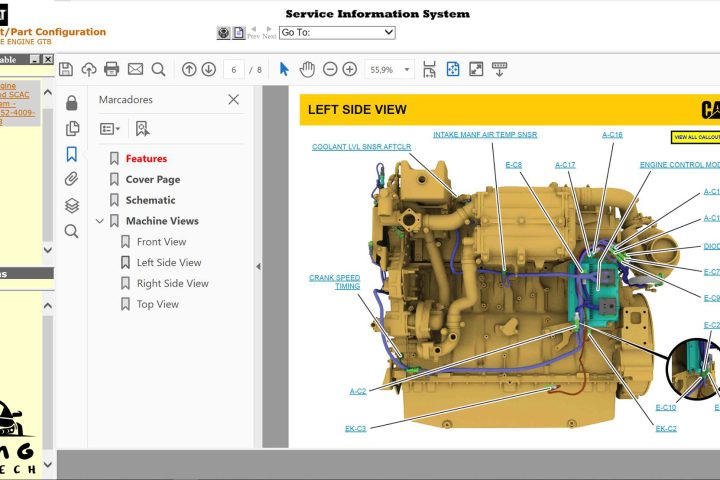Open the Schematic bookmark
The image size is (720, 480).
(x=151, y=200)
